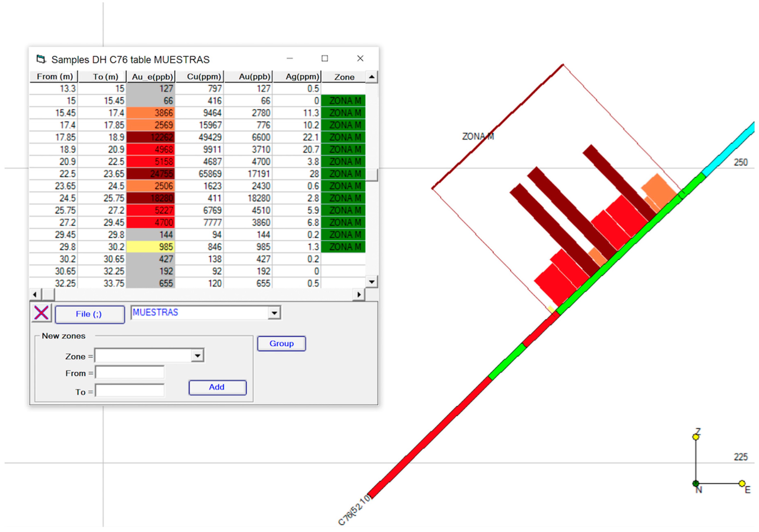Screen dimensions: 759x532
Task: Click the yellow 985 Au_e cell
Action: coord(151,247)
